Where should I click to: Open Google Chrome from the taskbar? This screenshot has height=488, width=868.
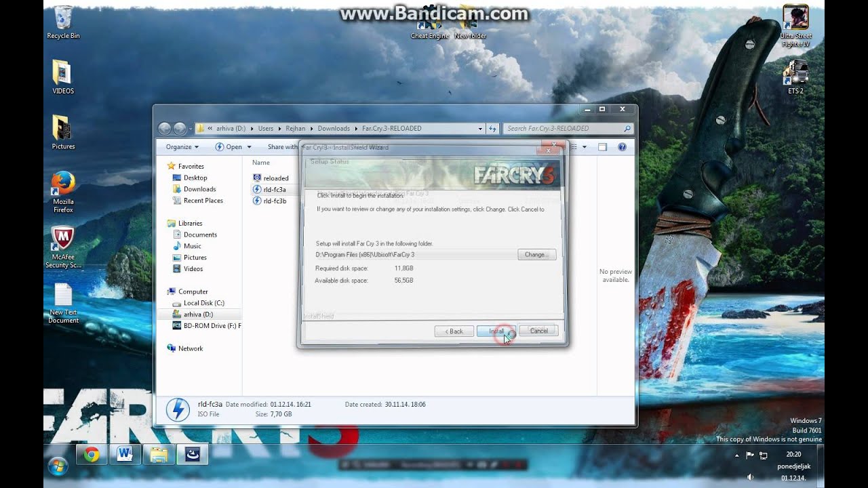tap(92, 455)
